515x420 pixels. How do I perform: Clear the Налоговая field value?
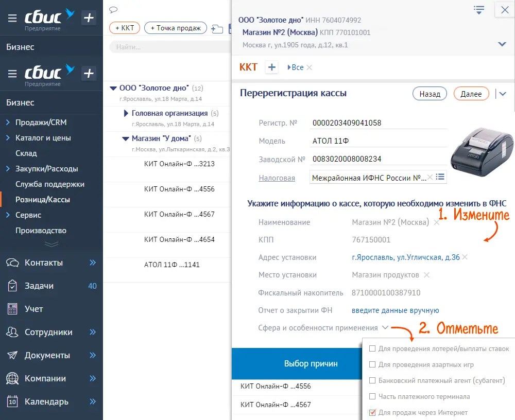click(x=430, y=177)
